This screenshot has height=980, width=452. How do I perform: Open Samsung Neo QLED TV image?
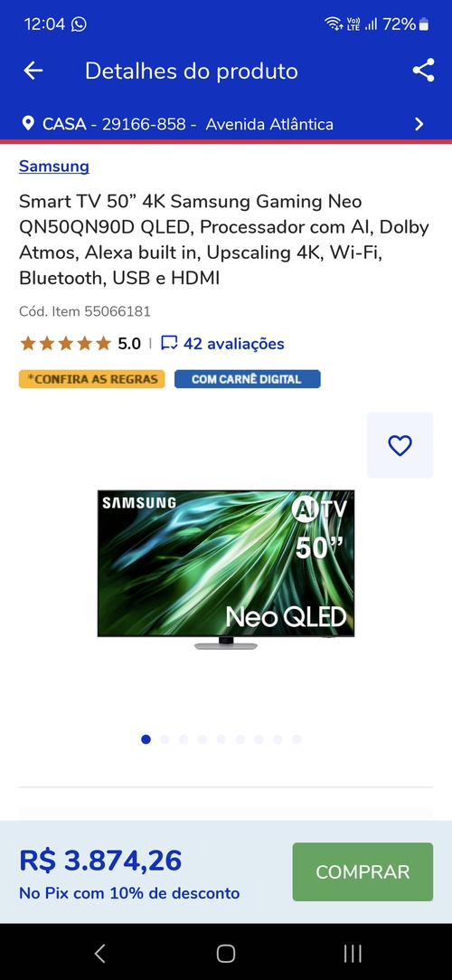[226, 570]
